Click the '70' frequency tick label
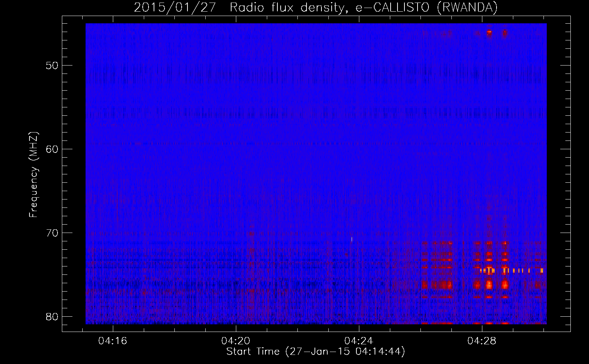The height and width of the screenshot is (364, 589). coord(52,233)
